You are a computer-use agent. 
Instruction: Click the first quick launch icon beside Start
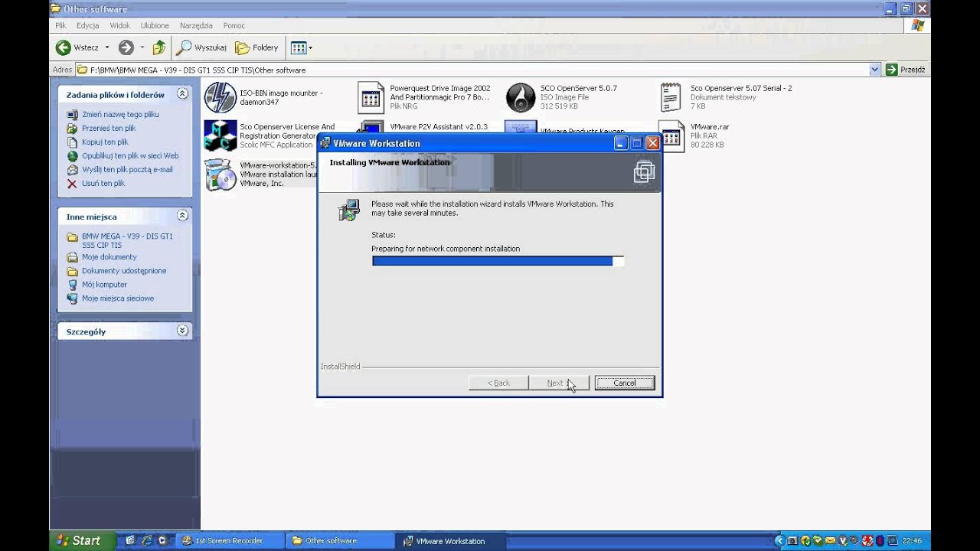[x=130, y=540]
